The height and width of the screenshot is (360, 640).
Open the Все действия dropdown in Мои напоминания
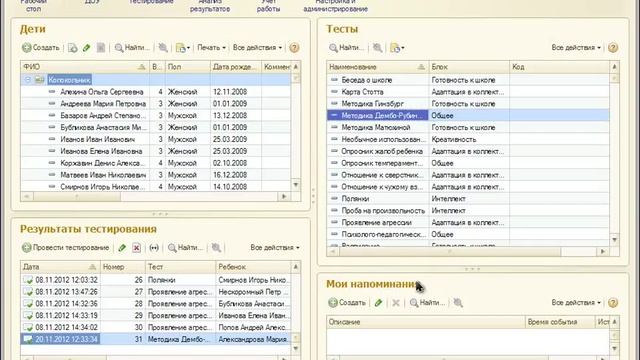[576, 303]
